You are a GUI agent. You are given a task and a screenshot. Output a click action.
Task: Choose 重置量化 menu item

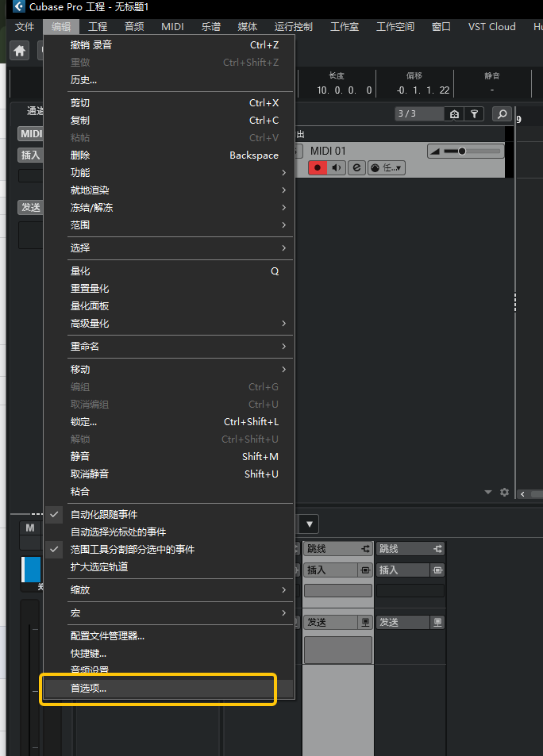pyautogui.click(x=169, y=288)
